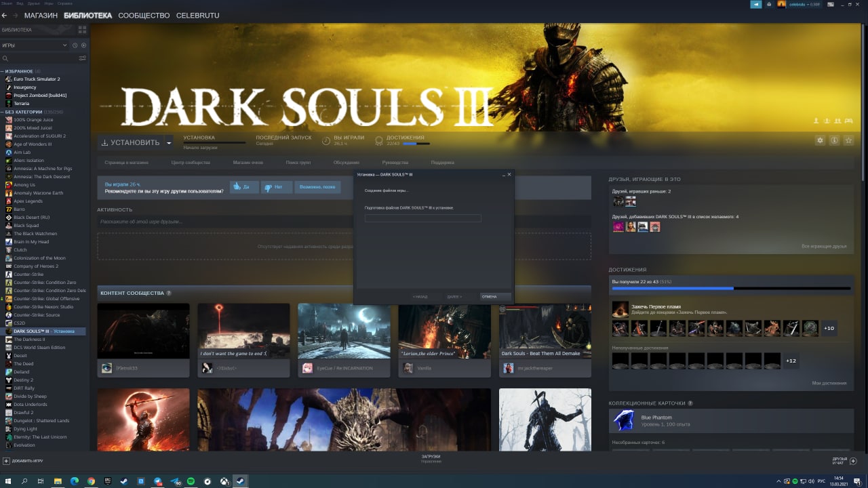The image size is (868, 488).
Task: Minimize the install dialog
Action: pyautogui.click(x=503, y=175)
